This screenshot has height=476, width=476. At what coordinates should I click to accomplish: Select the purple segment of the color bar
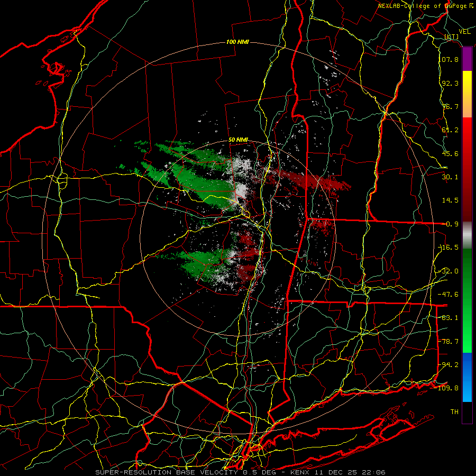point(467,59)
